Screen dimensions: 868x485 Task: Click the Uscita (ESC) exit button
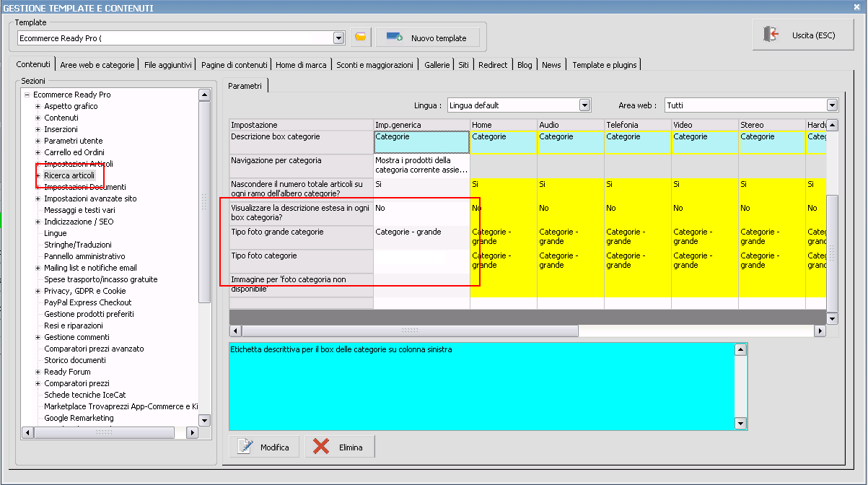pyautogui.click(x=803, y=35)
